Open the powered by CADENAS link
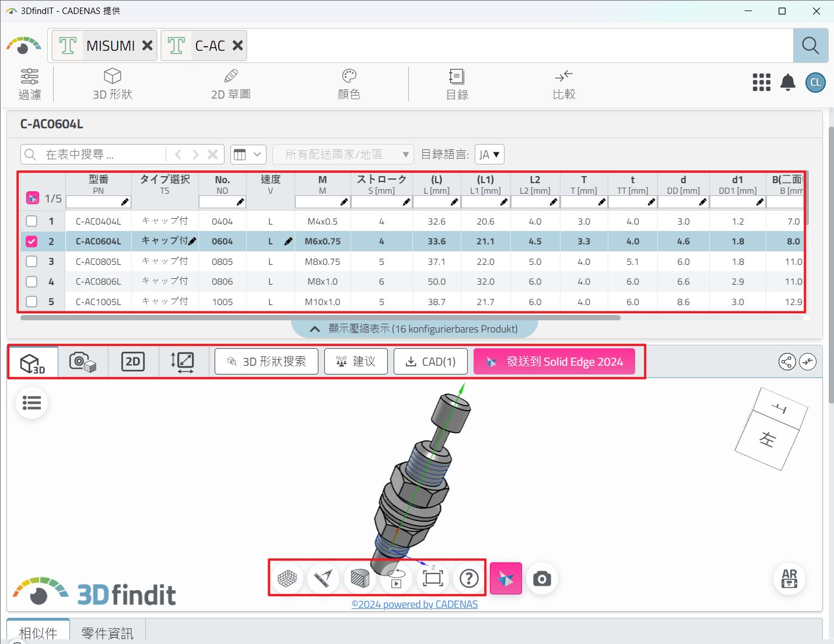Viewport: 834px width, 644px height. coord(415,604)
